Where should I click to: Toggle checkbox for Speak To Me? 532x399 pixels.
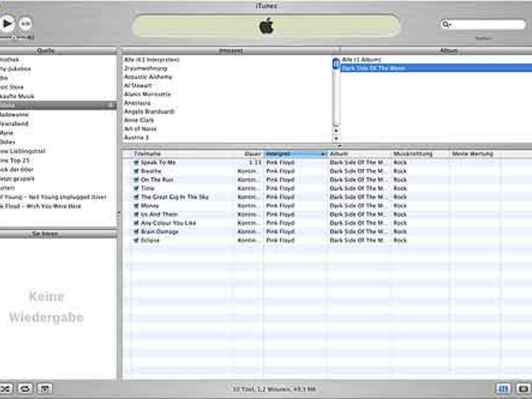pos(136,163)
